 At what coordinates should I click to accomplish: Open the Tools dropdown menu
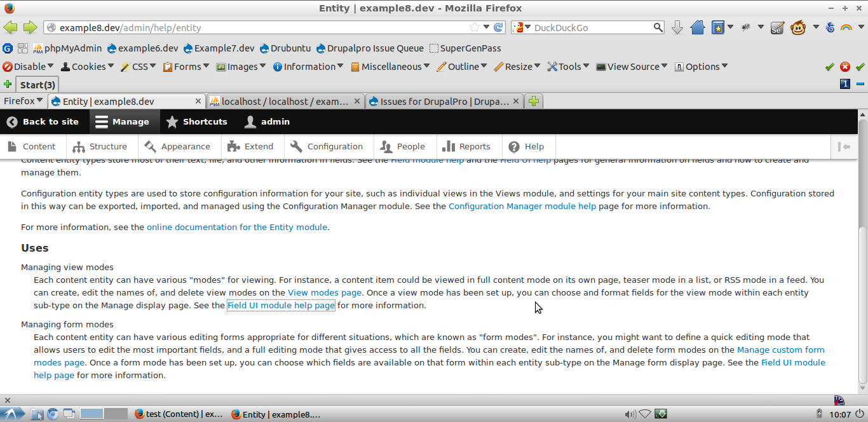pos(568,67)
